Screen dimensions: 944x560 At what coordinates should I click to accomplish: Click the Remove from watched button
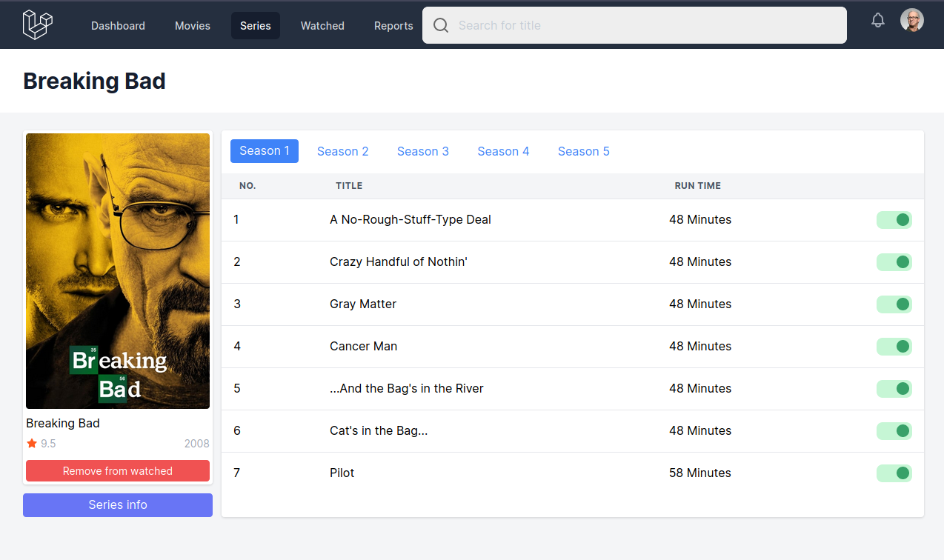click(x=118, y=471)
